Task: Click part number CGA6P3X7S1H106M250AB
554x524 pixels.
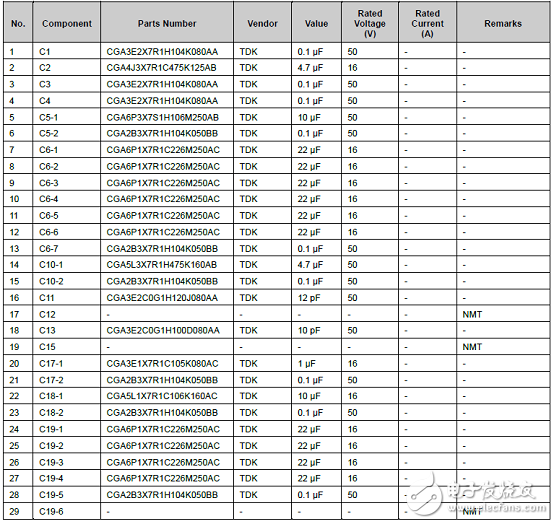Action: click(163, 117)
